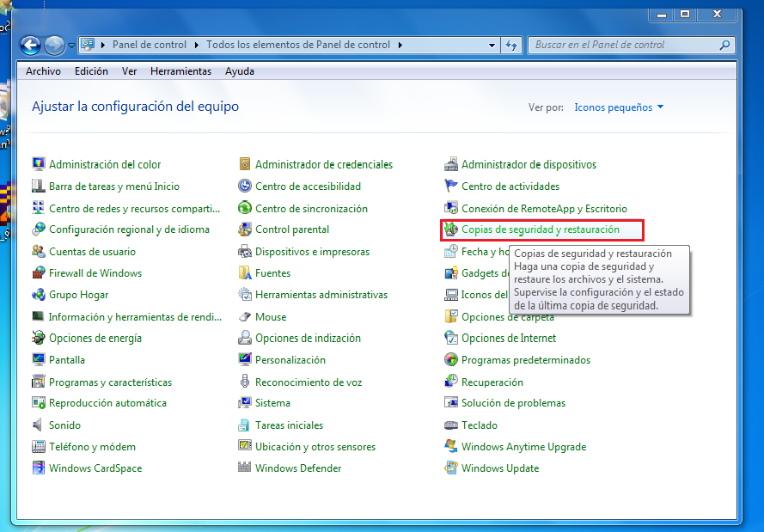Viewport: 764px width, 532px height.
Task: Open the Opciones de Internet link
Action: pyautogui.click(x=509, y=338)
